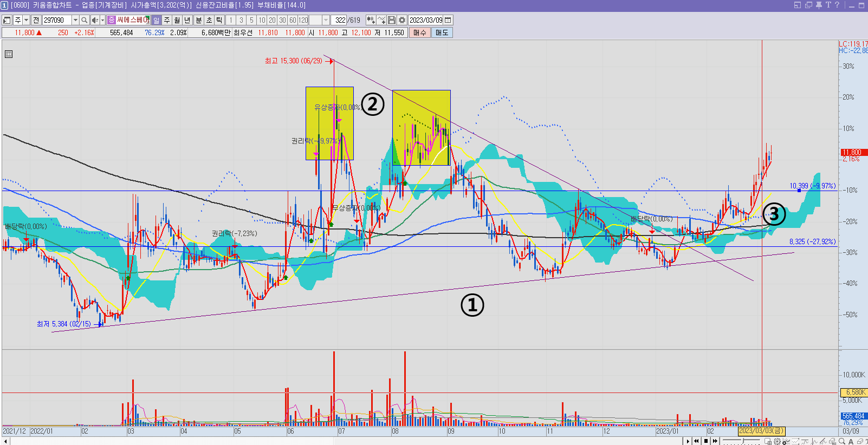This screenshot has width=868, height=445.
Task: Click the bottom magnifier zoom icon
Action: pyautogui.click(x=842, y=441)
